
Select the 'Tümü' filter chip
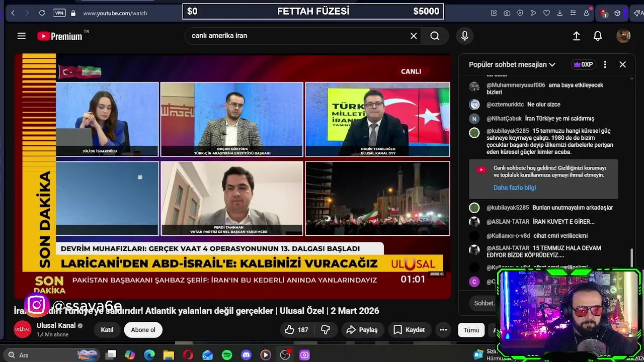pos(471,330)
